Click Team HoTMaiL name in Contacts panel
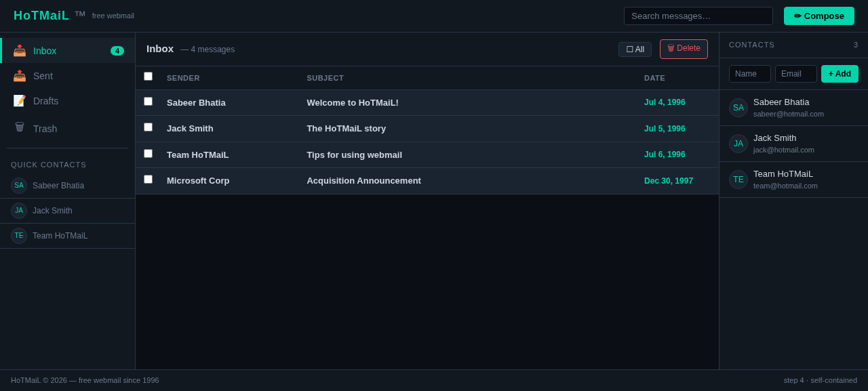The image size is (868, 391). coord(783,174)
